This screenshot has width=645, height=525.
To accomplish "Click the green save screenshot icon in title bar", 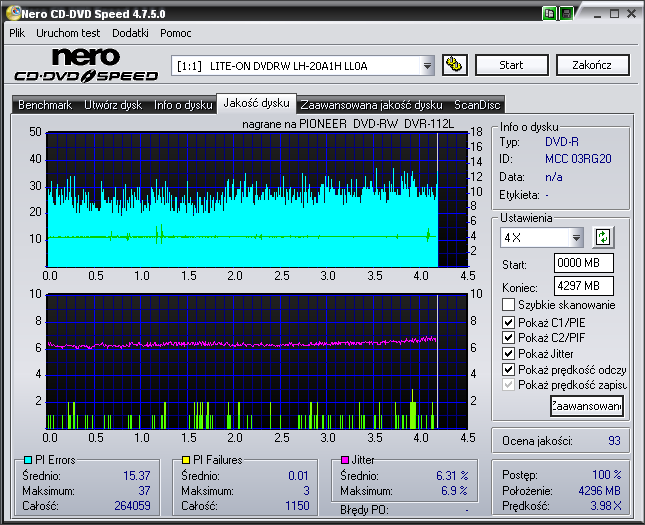I will 566,14.
